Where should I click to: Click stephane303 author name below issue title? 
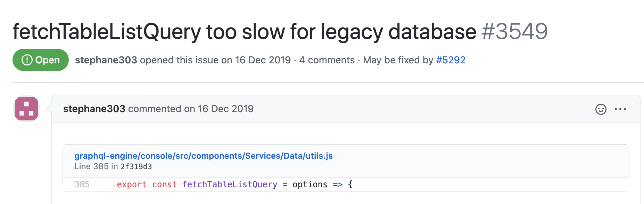(106, 60)
